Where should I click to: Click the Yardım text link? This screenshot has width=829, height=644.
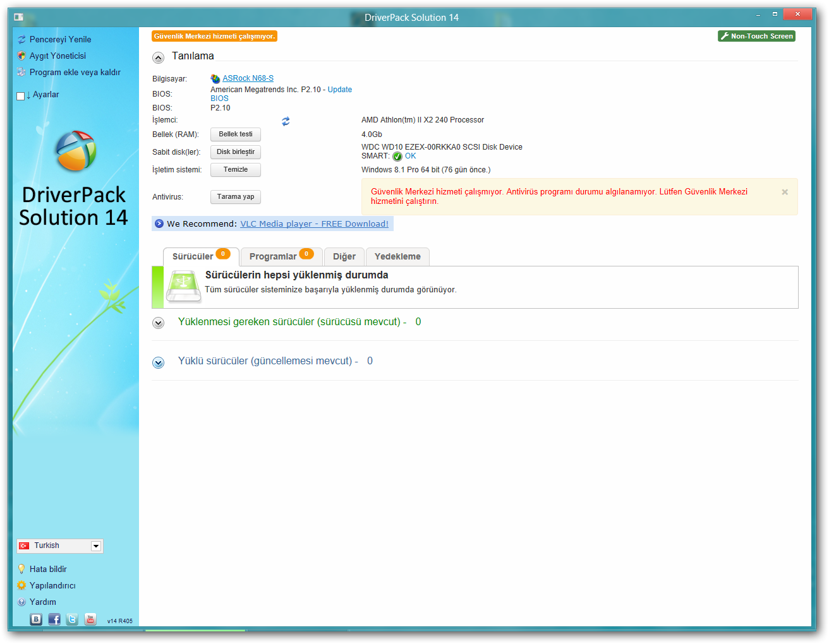42,602
